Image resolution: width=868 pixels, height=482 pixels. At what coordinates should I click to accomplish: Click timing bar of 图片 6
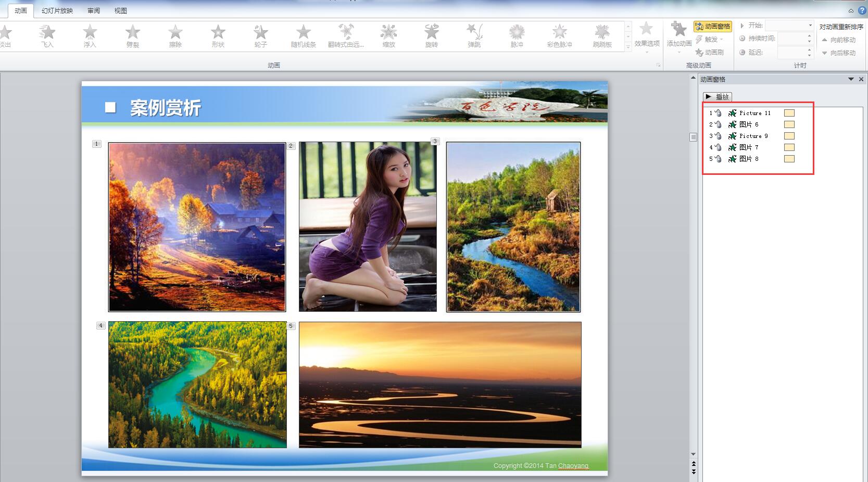789,124
